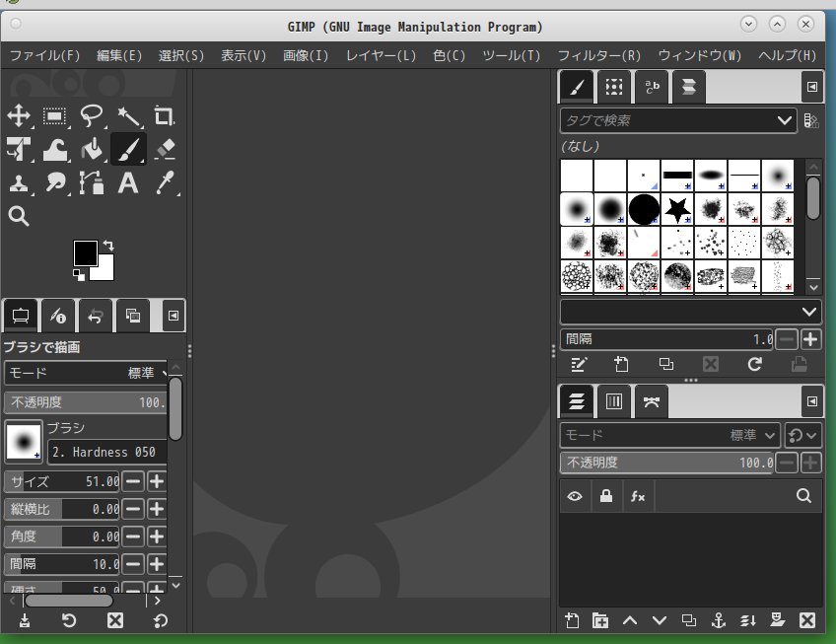Switch to the Channels tab
Viewport: 836px width, 644px height.
[x=614, y=401]
